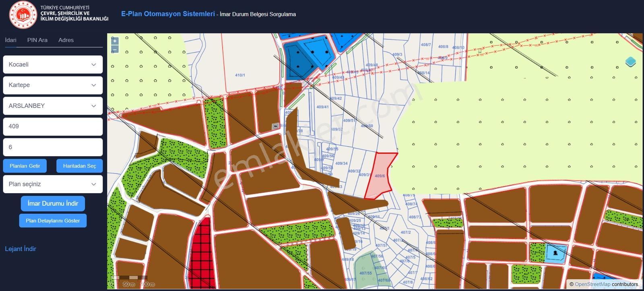
Task: Click parcel label 409/50 on the map
Action: pyautogui.click(x=367, y=126)
